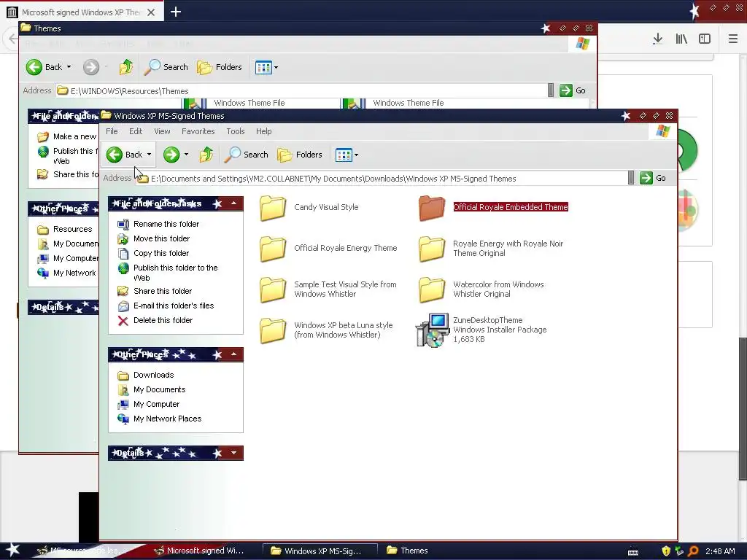
Task: Open new browser tab with plus button
Action: [176, 12]
